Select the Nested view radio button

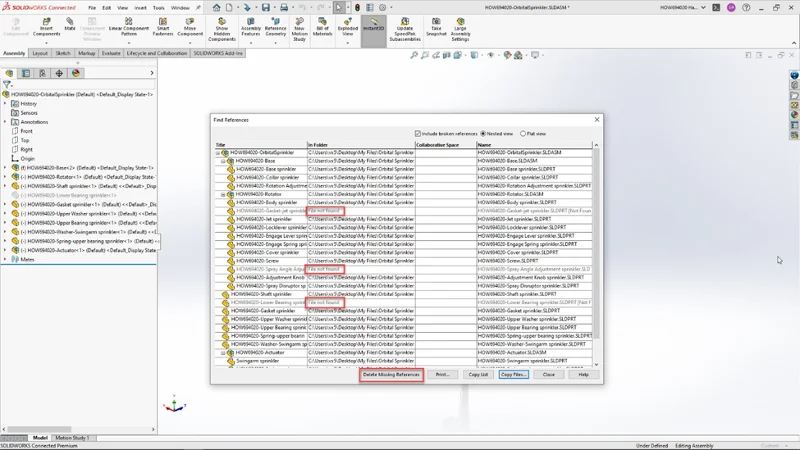click(x=484, y=133)
